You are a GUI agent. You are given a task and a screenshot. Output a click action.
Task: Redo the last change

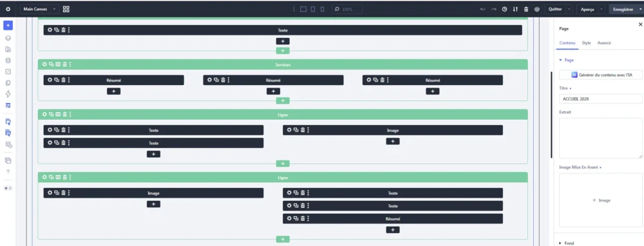(494, 9)
